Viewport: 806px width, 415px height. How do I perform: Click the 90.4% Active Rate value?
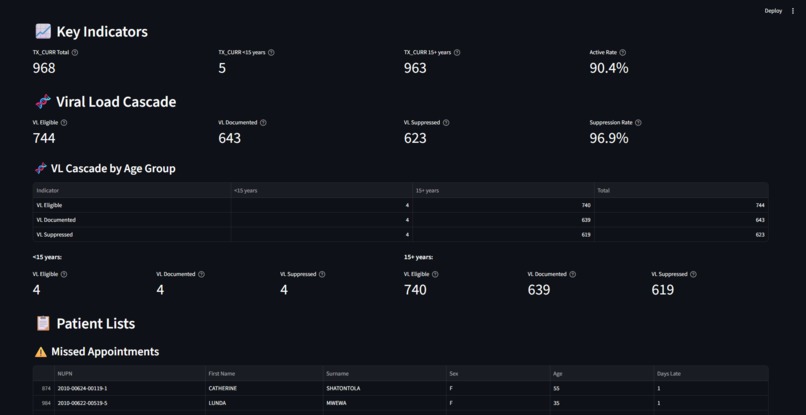point(609,68)
